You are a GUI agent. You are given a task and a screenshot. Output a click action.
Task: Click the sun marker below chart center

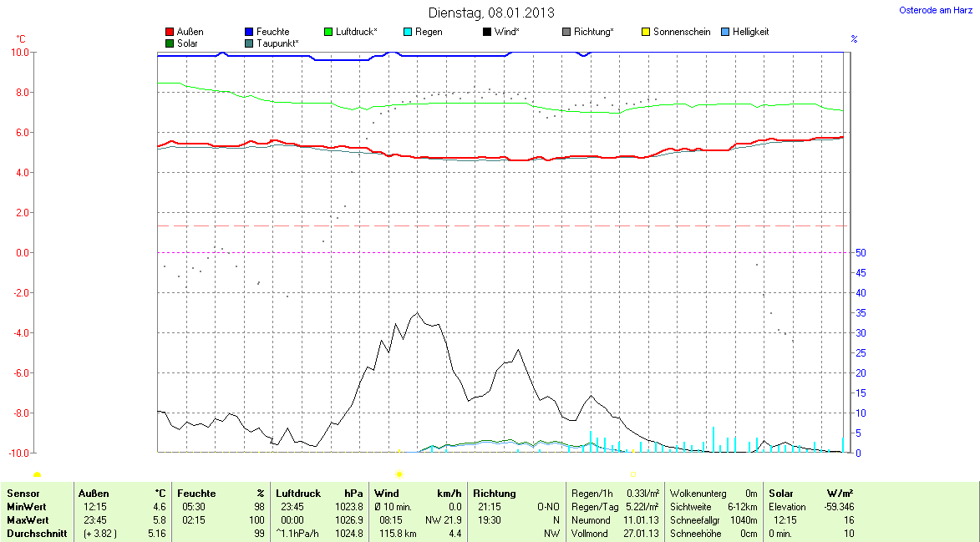(399, 474)
